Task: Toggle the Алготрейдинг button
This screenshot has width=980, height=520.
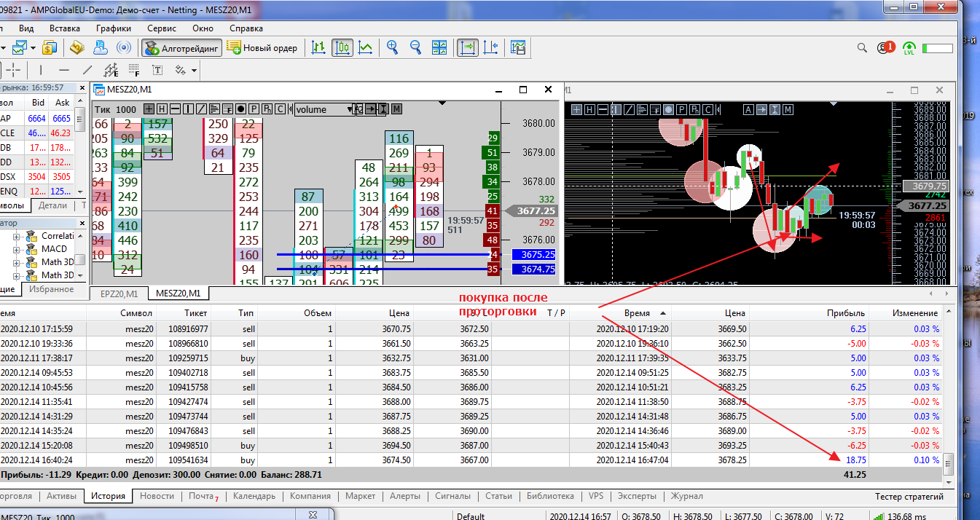Action: 181,47
